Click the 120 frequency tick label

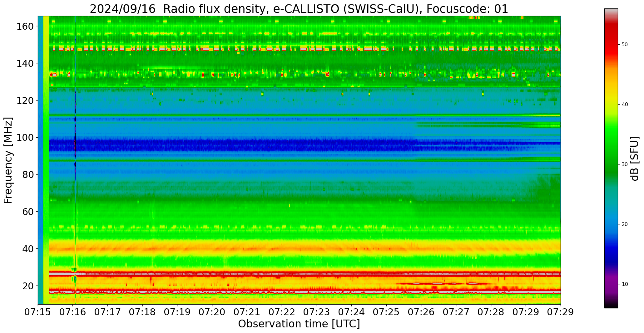click(25, 100)
